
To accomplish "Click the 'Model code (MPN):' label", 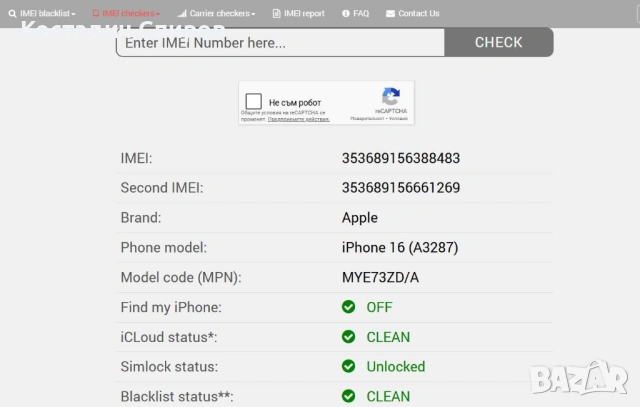I will [x=181, y=278].
